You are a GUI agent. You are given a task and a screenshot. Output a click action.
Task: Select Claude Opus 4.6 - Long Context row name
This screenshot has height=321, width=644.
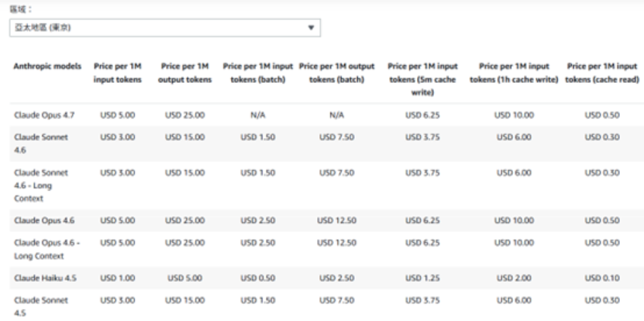click(x=46, y=249)
